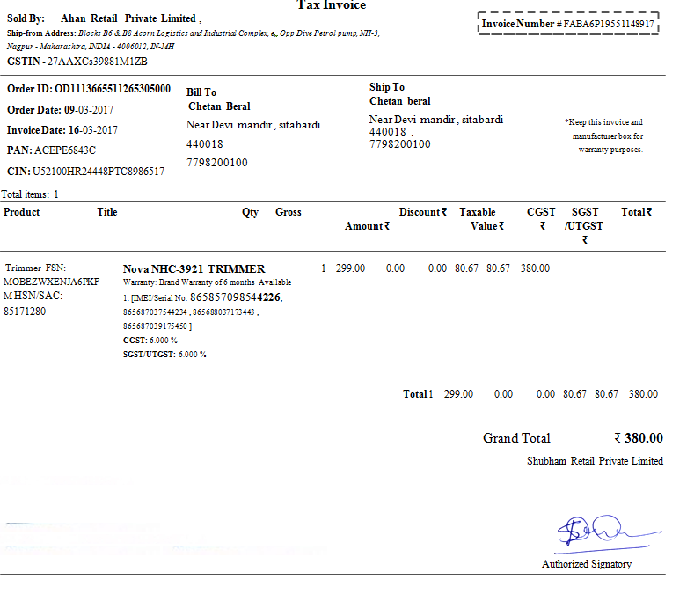Click Total row label Total 1
Viewport: 687px width, 616px height.
(418, 394)
